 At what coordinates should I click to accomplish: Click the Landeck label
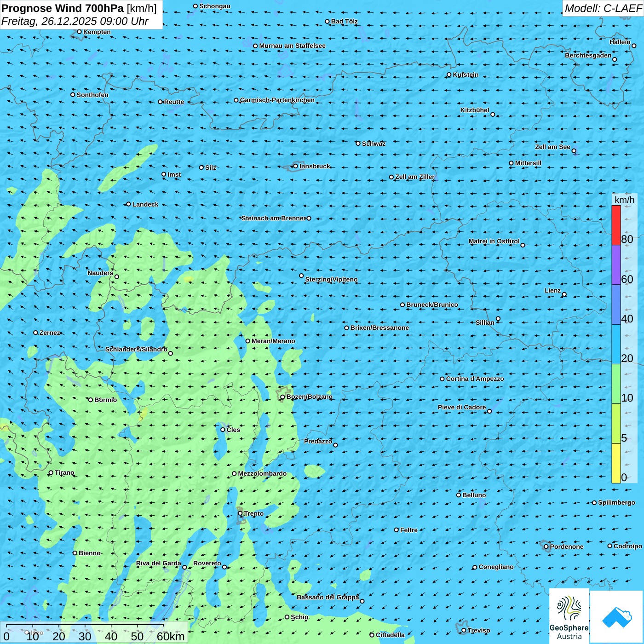(x=145, y=204)
